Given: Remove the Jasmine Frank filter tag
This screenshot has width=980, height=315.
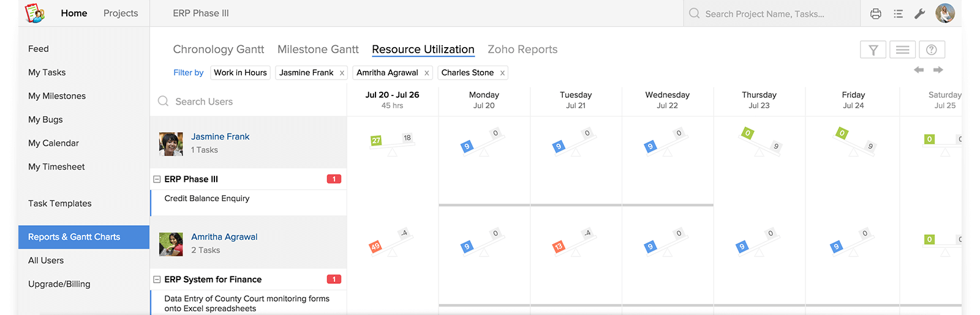Looking at the screenshot, I should pos(342,73).
